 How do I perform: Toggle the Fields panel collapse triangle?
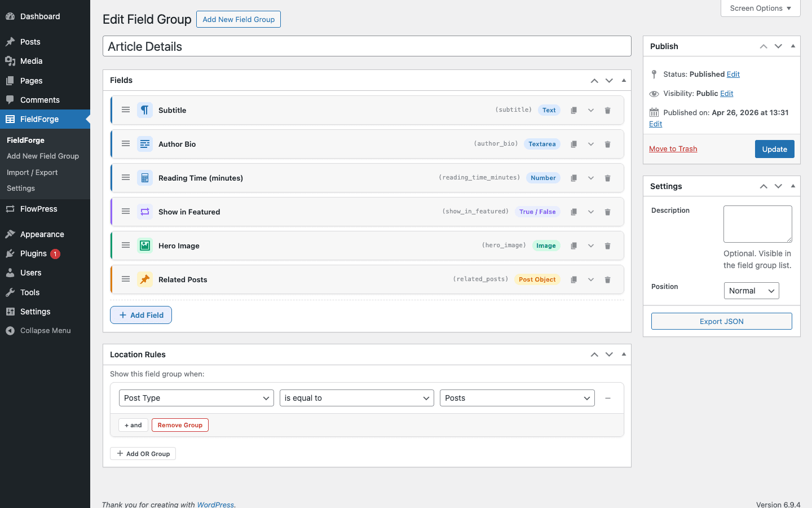point(624,80)
